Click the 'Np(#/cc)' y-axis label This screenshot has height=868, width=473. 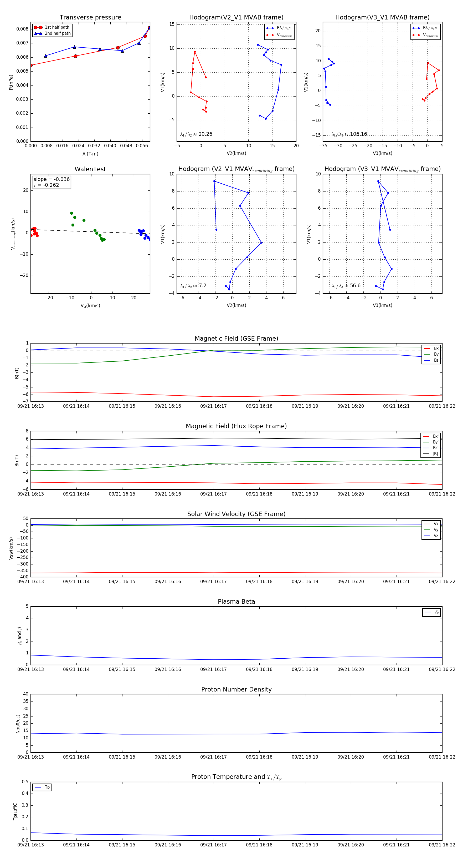coord(18,724)
